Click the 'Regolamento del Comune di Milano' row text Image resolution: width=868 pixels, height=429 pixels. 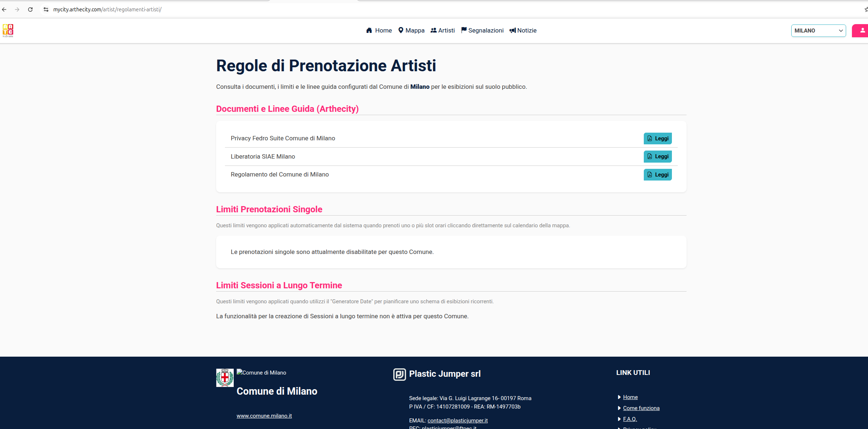click(280, 174)
